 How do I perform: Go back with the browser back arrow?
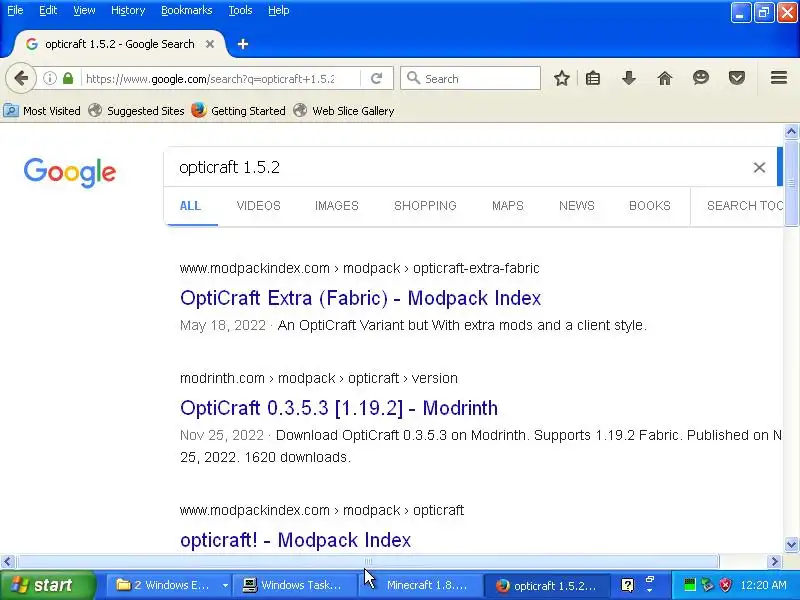21,78
